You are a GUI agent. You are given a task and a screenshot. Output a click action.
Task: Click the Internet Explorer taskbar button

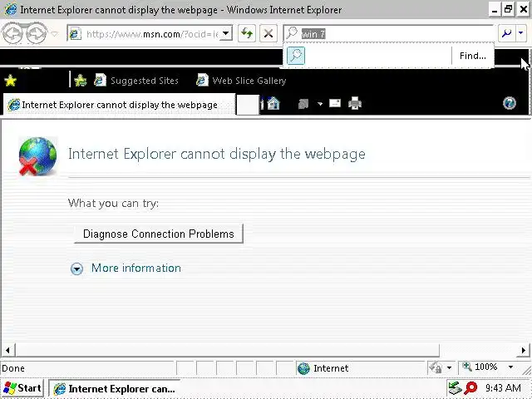point(115,389)
